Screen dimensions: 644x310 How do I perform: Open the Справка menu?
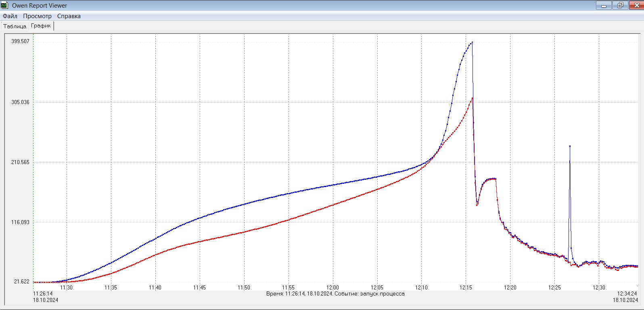point(69,16)
